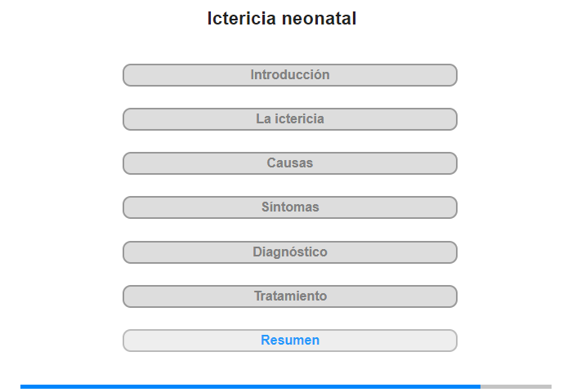The width and height of the screenshot is (572, 392).
Task: Choose the first menu item, Introducción
Action: [x=289, y=75]
